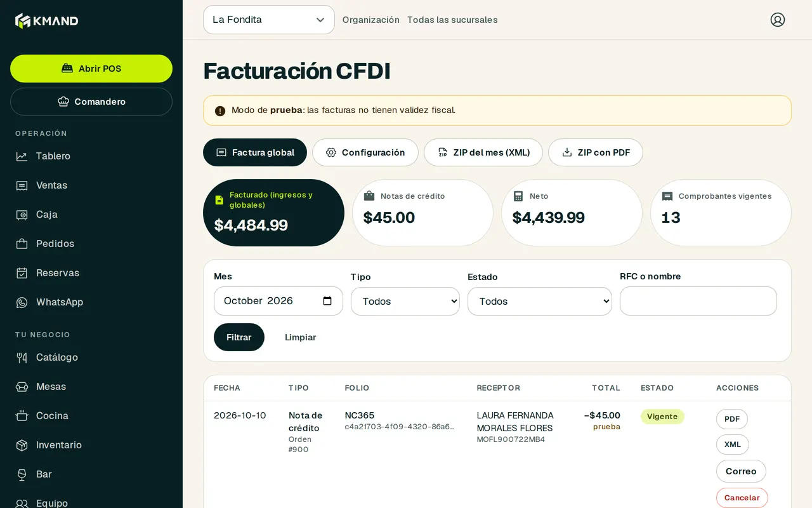Click the Mesas table icon
The height and width of the screenshot is (508, 812).
22,387
